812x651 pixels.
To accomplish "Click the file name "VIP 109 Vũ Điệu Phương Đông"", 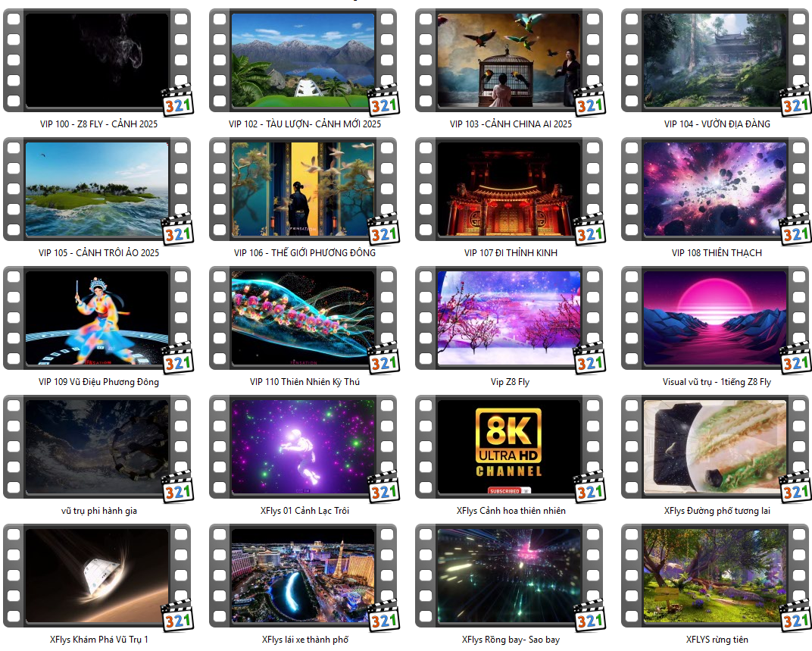I will point(99,382).
